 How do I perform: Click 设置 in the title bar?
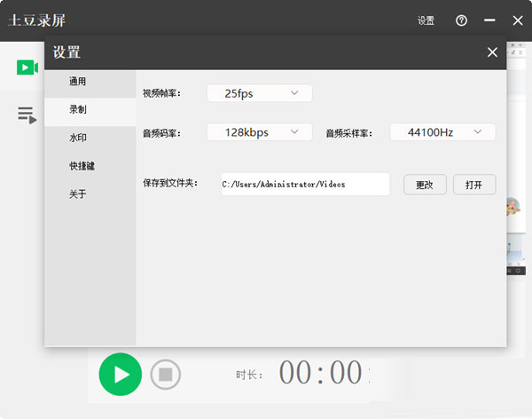coord(426,20)
